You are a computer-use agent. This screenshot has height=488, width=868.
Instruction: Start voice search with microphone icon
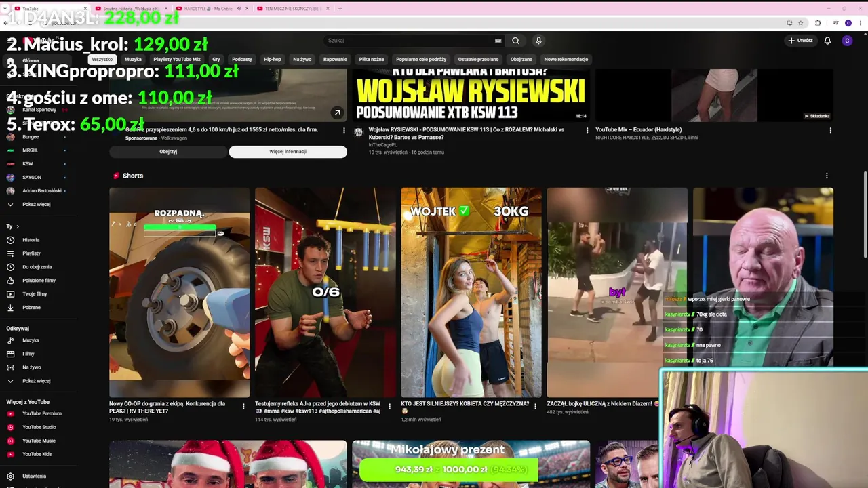pyautogui.click(x=538, y=41)
